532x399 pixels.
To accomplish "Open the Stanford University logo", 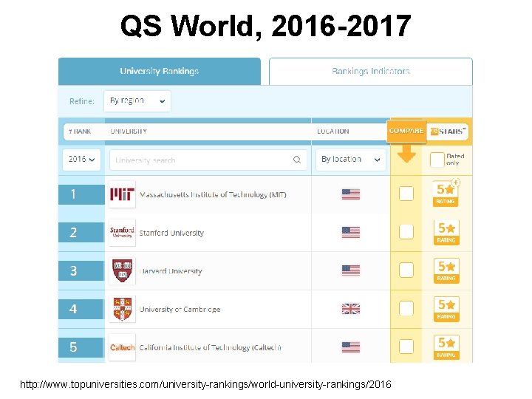I will click(x=122, y=233).
